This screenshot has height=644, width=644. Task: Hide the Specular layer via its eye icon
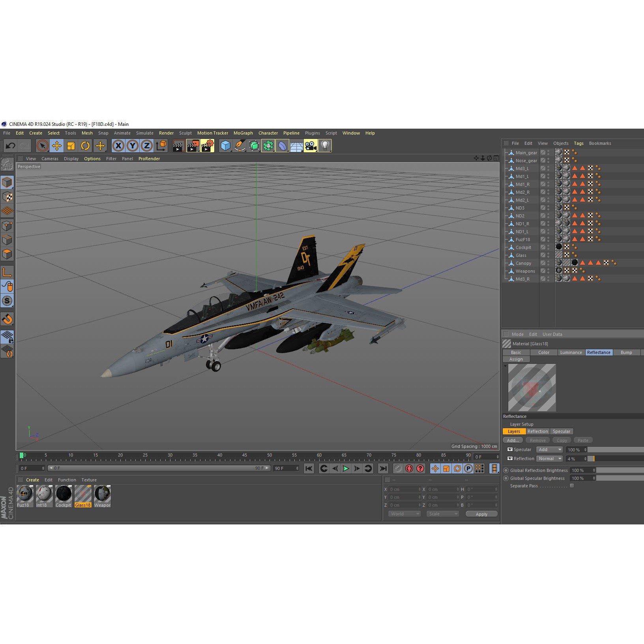click(x=510, y=449)
